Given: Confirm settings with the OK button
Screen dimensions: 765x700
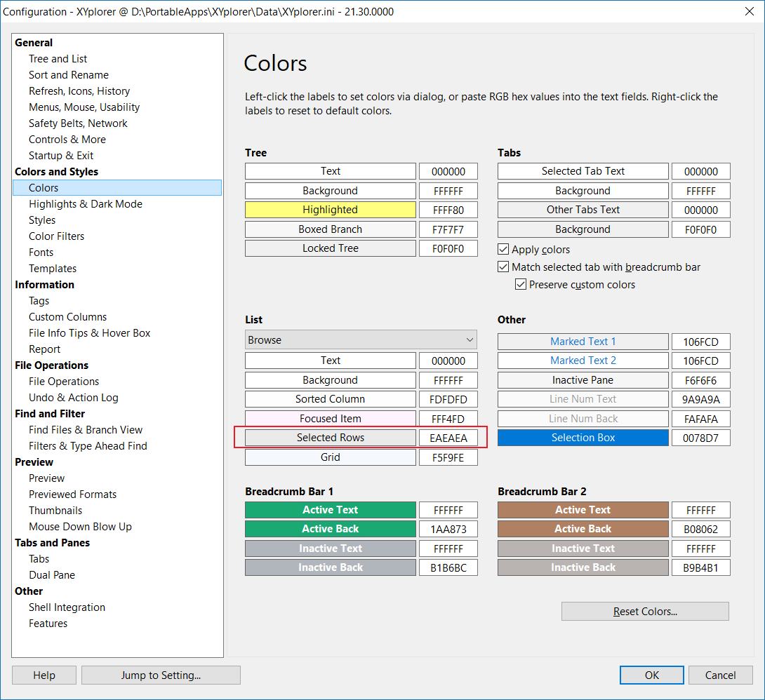Looking at the screenshot, I should click(651, 675).
